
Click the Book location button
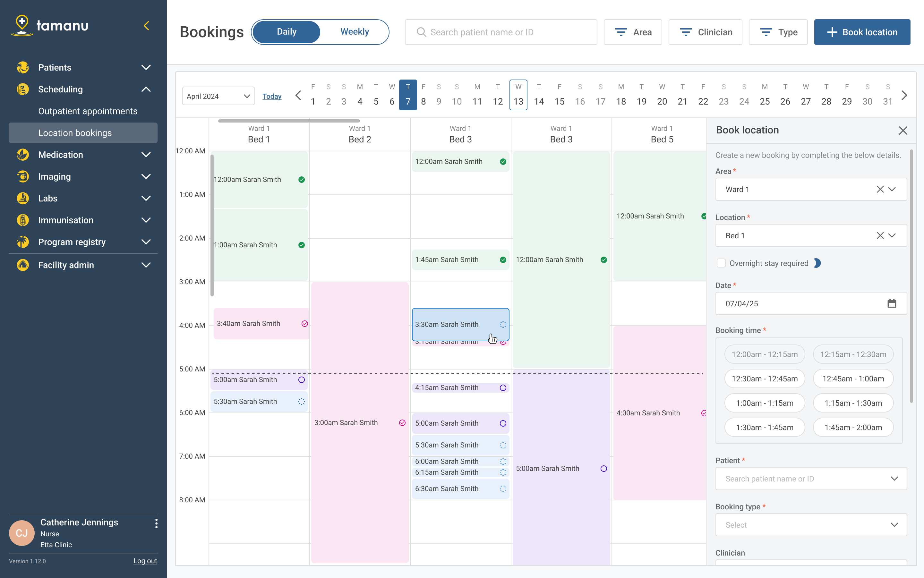coord(862,32)
